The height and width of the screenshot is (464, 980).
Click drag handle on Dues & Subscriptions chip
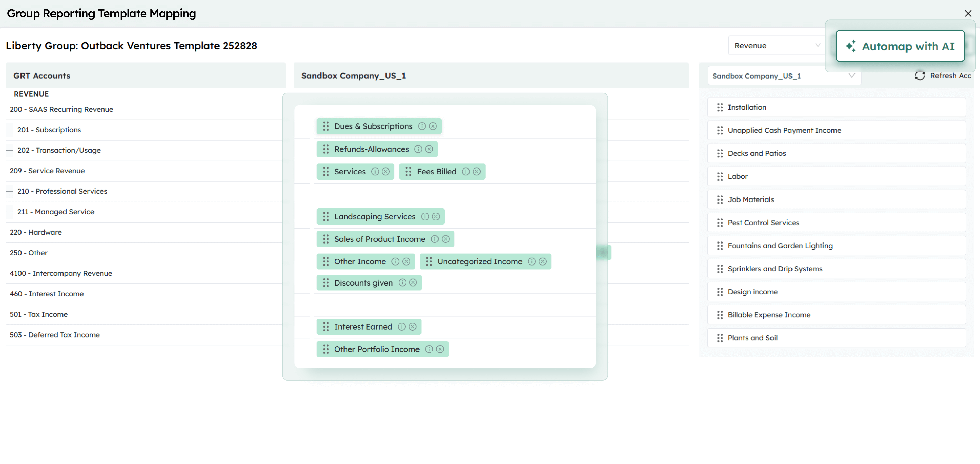click(x=326, y=126)
